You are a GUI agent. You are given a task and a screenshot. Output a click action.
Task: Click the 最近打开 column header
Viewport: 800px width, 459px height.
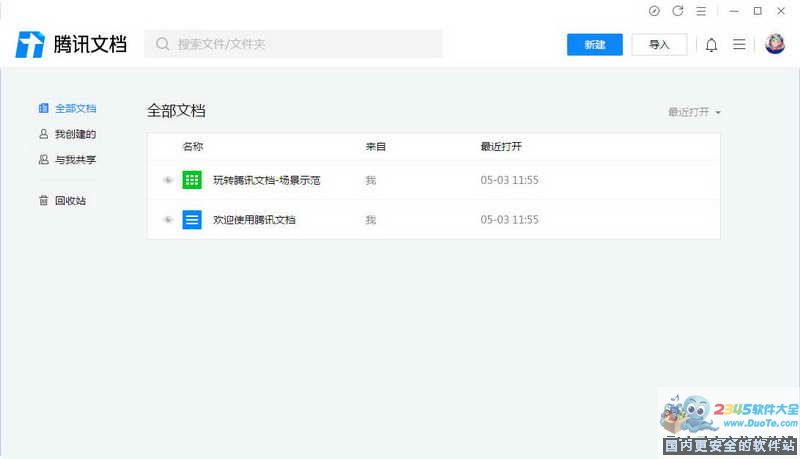(x=501, y=146)
